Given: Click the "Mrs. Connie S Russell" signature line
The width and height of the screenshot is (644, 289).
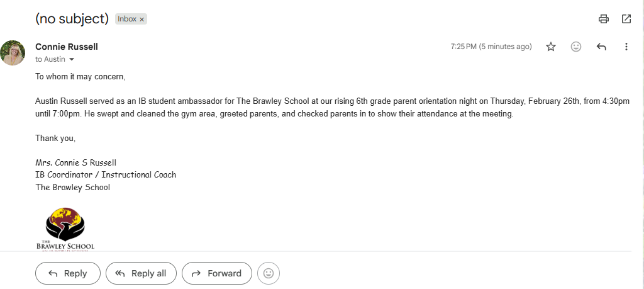Looking at the screenshot, I should point(76,162).
